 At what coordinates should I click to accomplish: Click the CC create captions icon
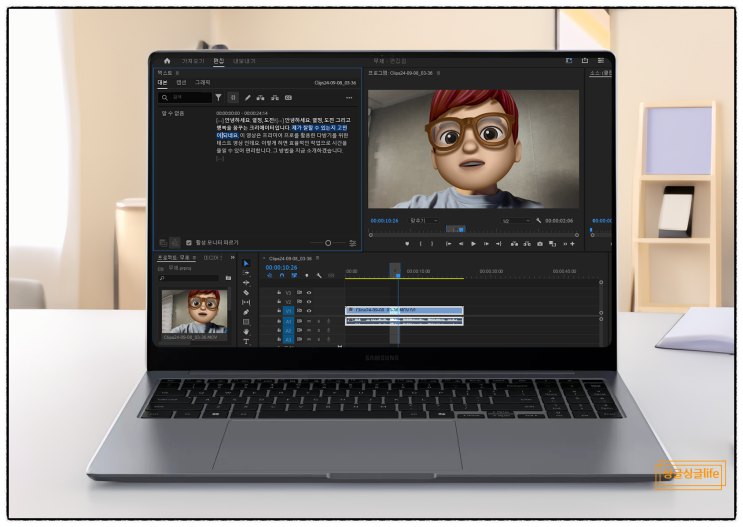288,98
